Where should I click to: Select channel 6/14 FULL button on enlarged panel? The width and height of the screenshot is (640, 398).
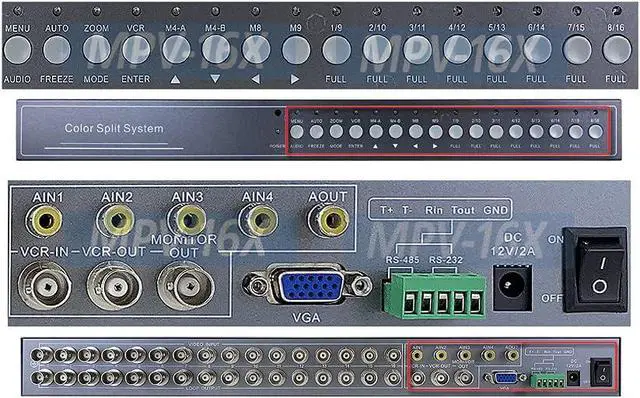(537, 50)
